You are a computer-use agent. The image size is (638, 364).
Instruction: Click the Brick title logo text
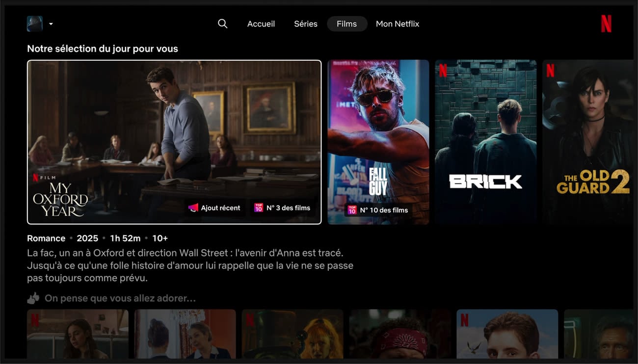tap(485, 182)
